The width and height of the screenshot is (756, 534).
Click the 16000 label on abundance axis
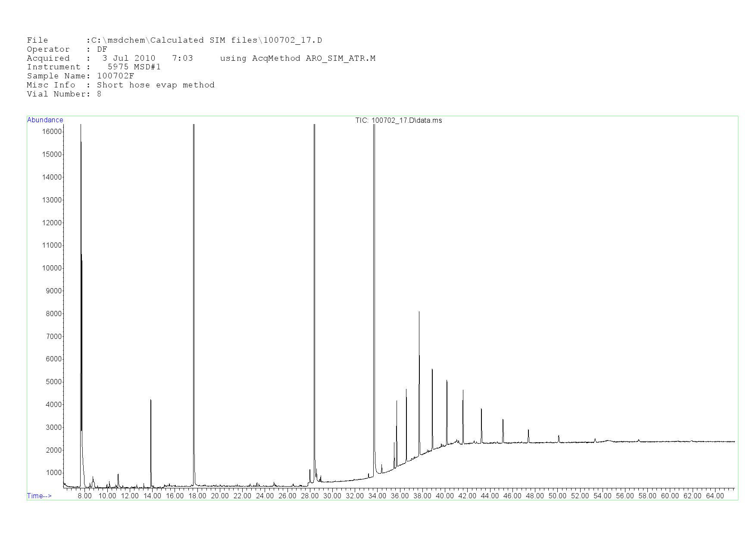pos(52,132)
